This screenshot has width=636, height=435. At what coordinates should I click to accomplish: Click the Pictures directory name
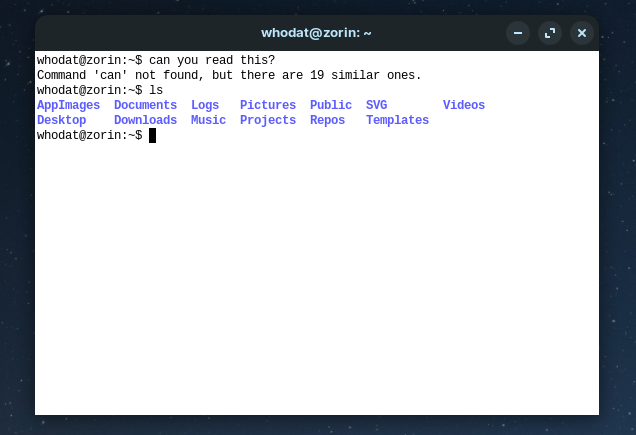pyautogui.click(x=268, y=105)
